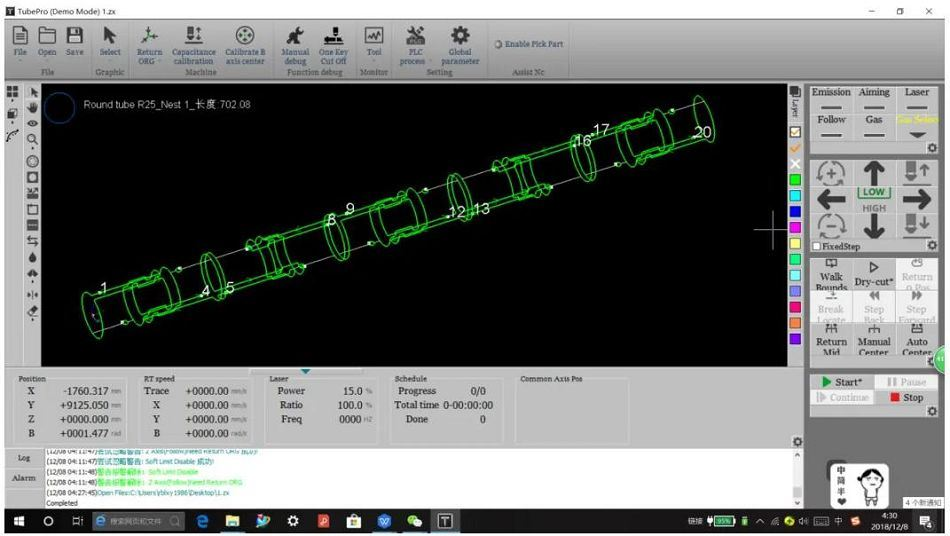Toggle Follow mode
This screenshot has width=950, height=536.
(831, 127)
